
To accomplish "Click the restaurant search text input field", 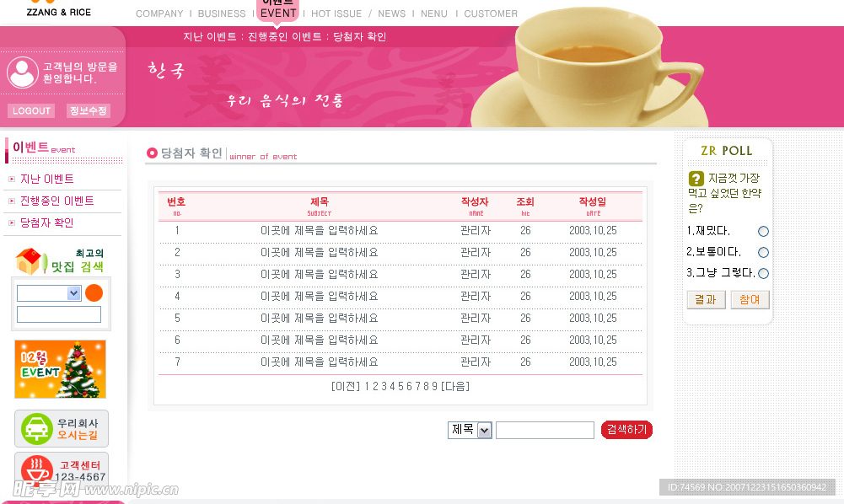I will (59, 314).
